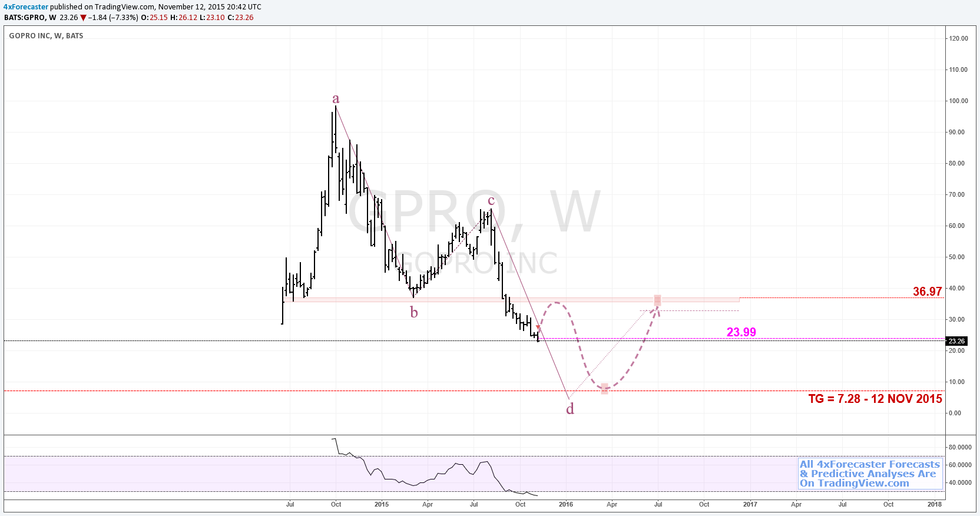Screen dimensions: 980x516
Task: Click the red 36.97 price label
Action: coord(927,291)
